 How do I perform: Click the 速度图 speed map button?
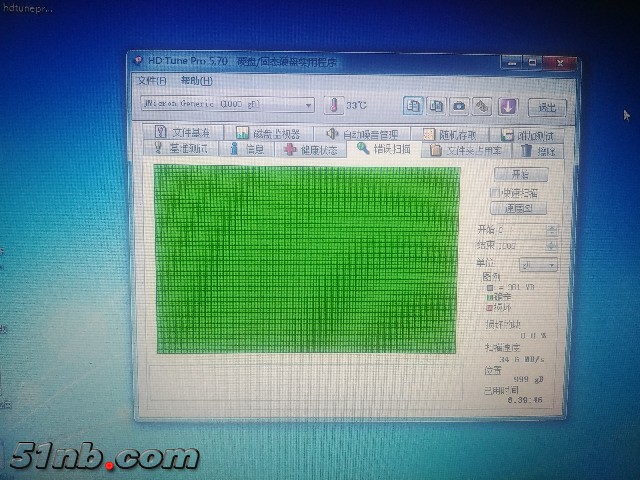tap(520, 208)
